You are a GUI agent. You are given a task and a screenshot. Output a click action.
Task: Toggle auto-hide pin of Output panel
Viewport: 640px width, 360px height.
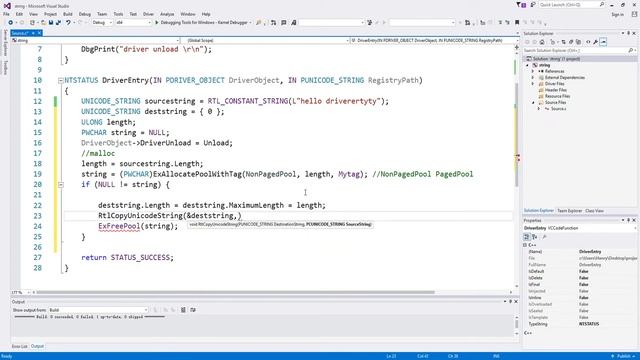tap(510, 302)
